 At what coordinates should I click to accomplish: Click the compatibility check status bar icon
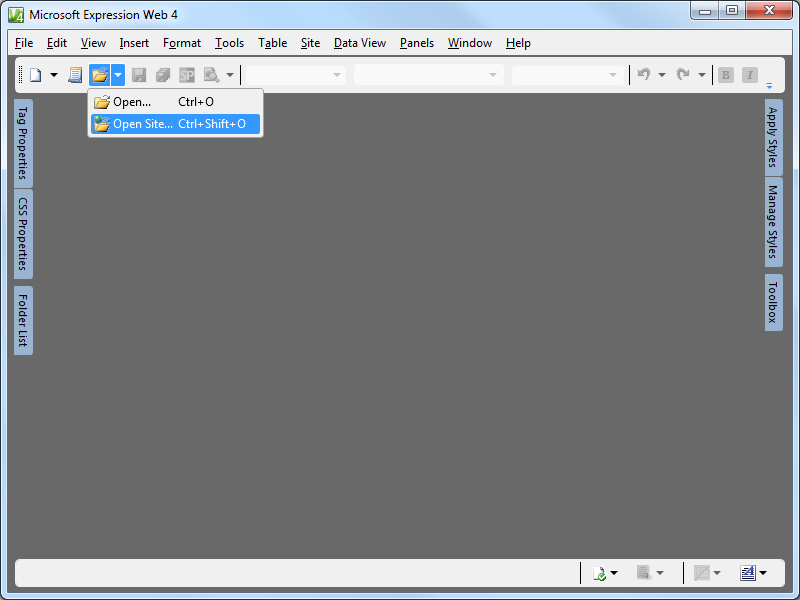point(599,573)
